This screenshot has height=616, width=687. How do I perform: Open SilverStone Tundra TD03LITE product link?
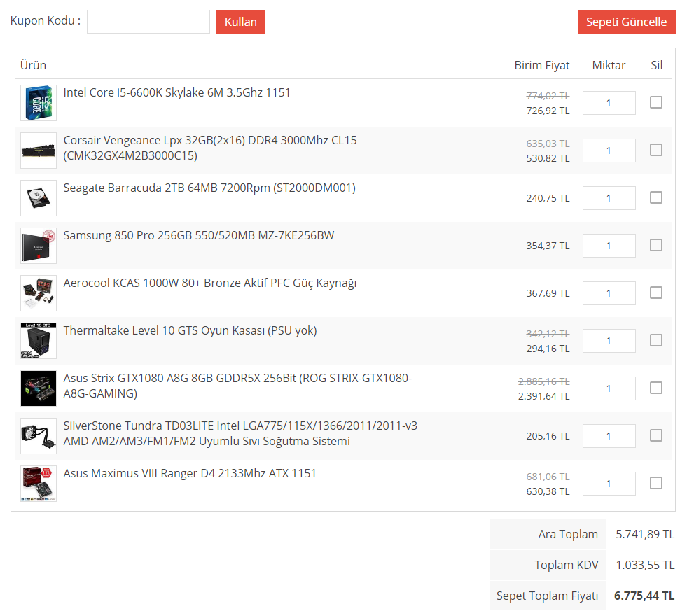coord(240,433)
